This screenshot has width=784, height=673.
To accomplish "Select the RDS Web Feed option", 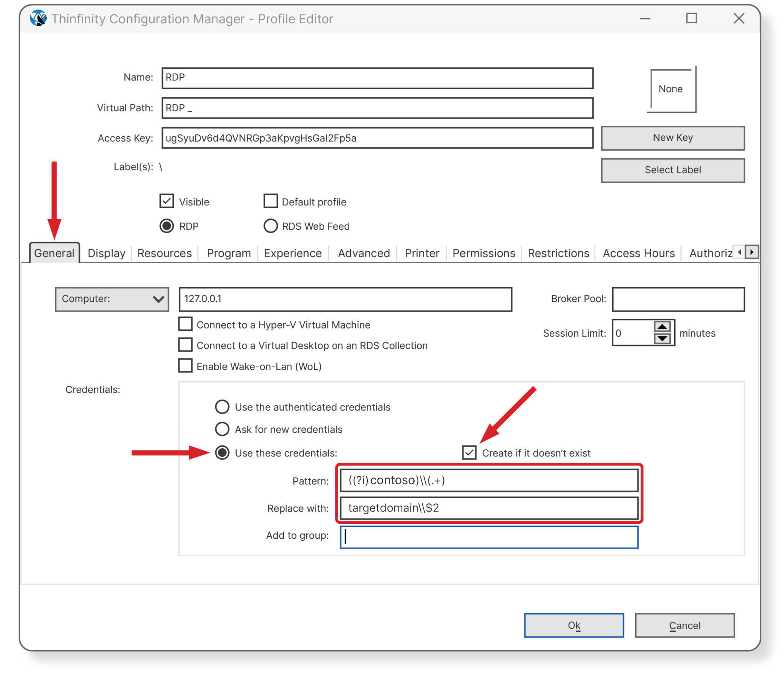I will coord(271,226).
